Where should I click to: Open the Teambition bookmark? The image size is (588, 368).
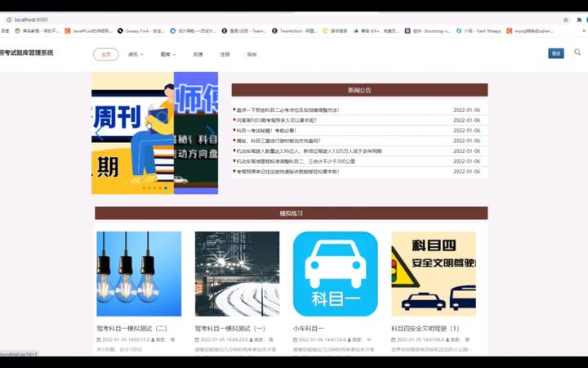click(295, 31)
